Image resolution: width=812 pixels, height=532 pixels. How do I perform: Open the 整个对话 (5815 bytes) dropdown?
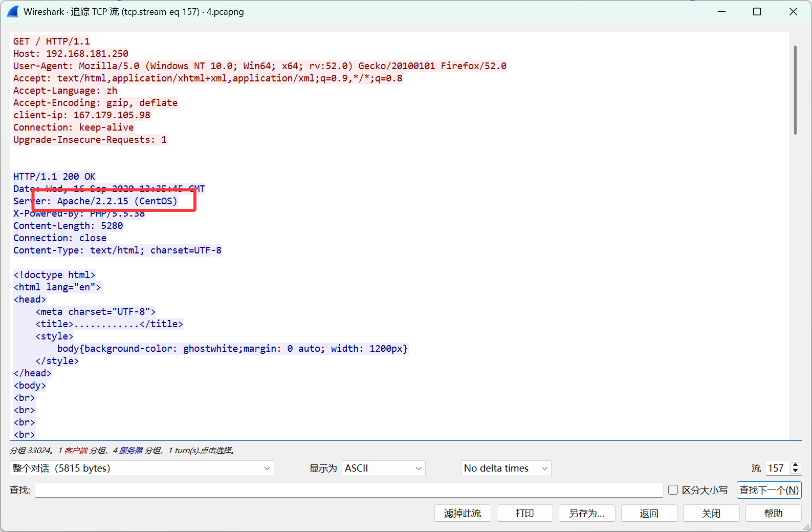coord(142,468)
